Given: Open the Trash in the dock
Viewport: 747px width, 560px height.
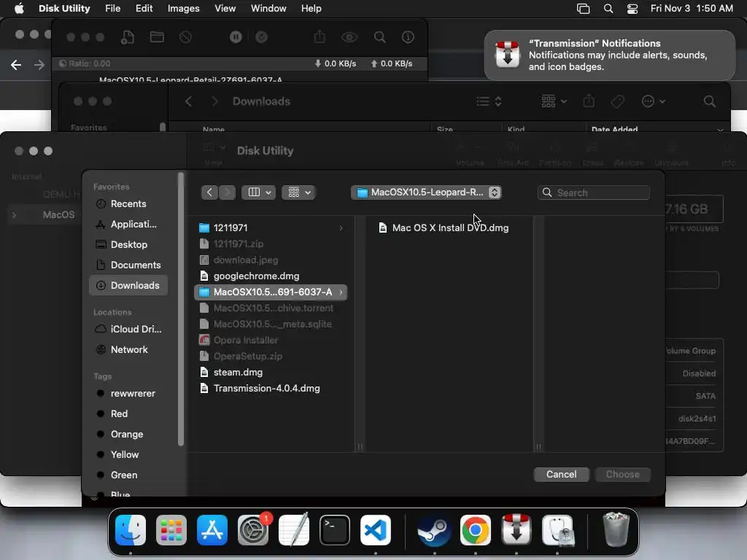Looking at the screenshot, I should pyautogui.click(x=616, y=529).
